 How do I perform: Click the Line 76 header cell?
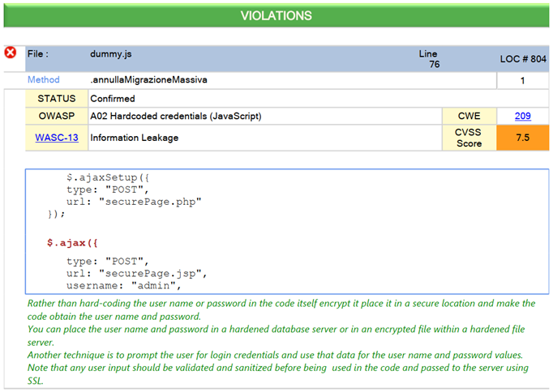429,59
